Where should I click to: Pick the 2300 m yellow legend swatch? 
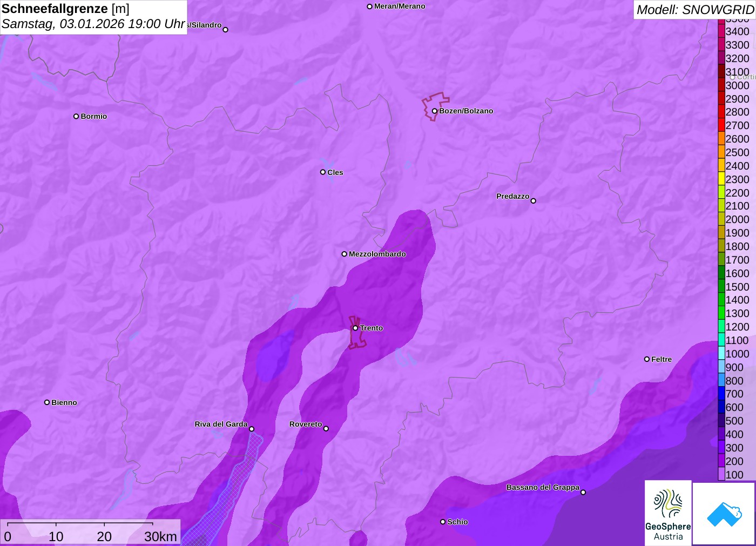point(721,179)
